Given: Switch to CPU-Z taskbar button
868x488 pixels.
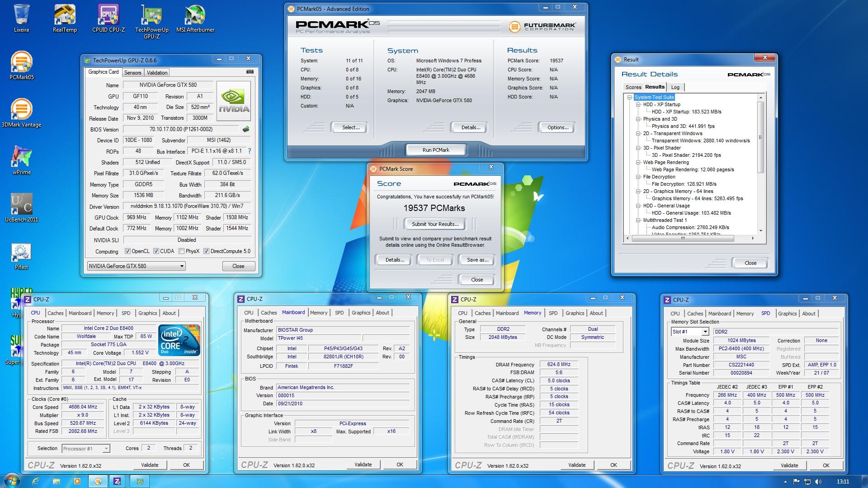Looking at the screenshot, I should click(118, 482).
